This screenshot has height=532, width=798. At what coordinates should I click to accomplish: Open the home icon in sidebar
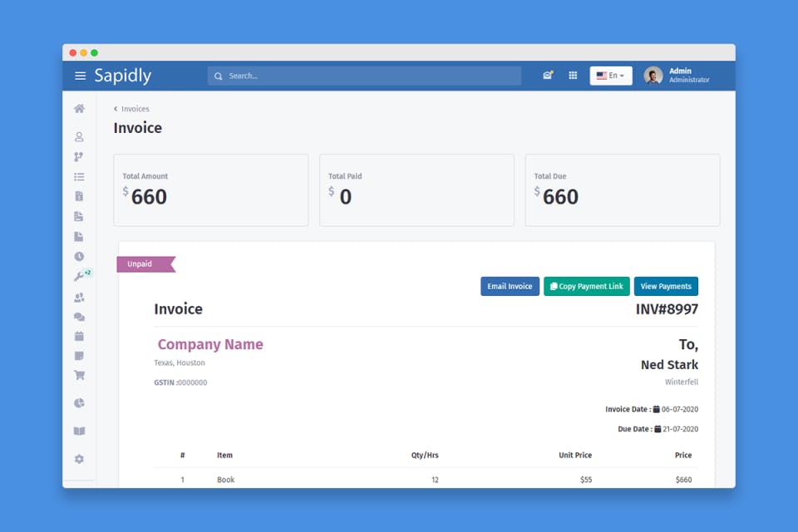tap(80, 108)
